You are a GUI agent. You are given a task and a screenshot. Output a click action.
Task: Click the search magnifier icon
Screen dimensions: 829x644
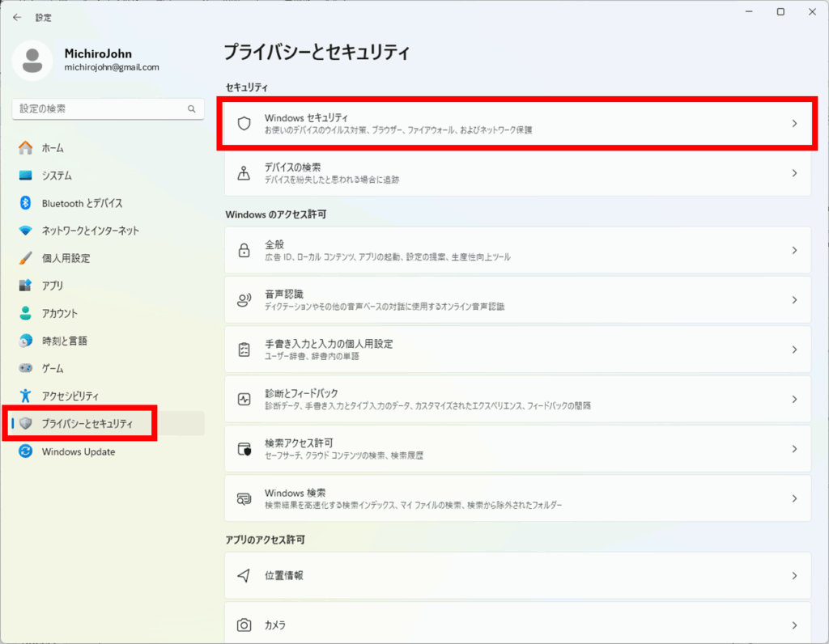(191, 109)
